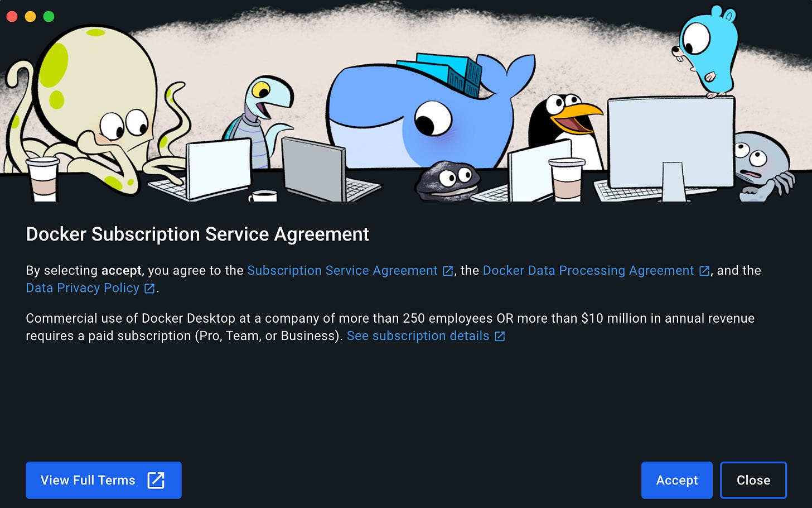The height and width of the screenshot is (508, 812).
Task: Click the Docker Subscription Service Agreement heading
Action: (197, 234)
